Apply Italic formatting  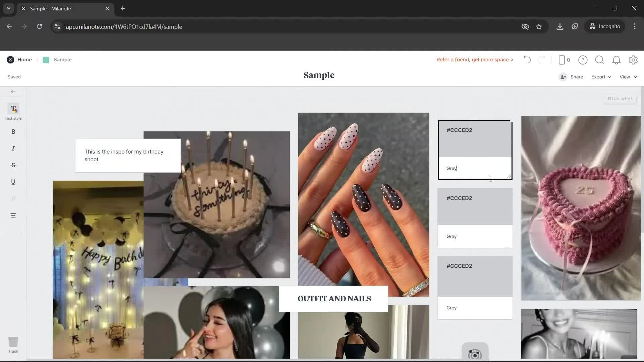tap(13, 148)
